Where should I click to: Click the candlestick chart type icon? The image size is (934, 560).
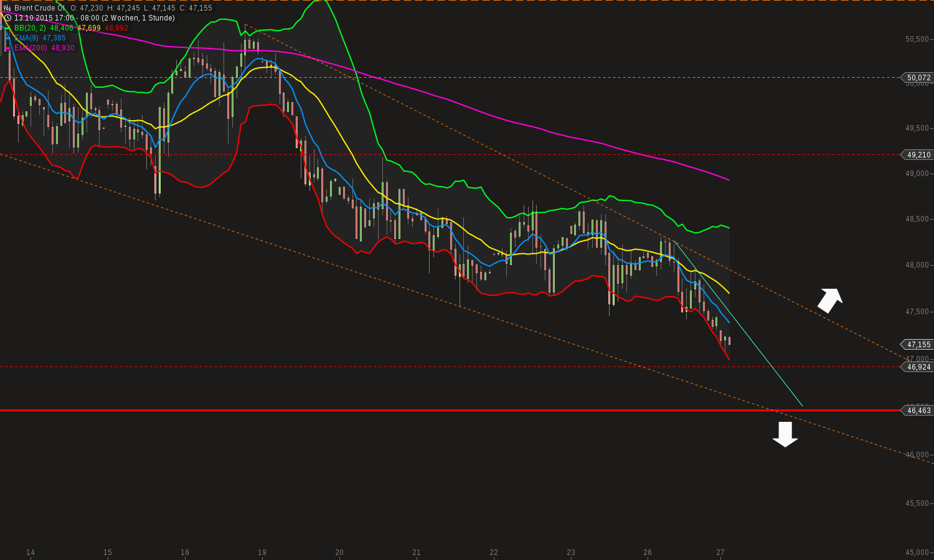7,8
